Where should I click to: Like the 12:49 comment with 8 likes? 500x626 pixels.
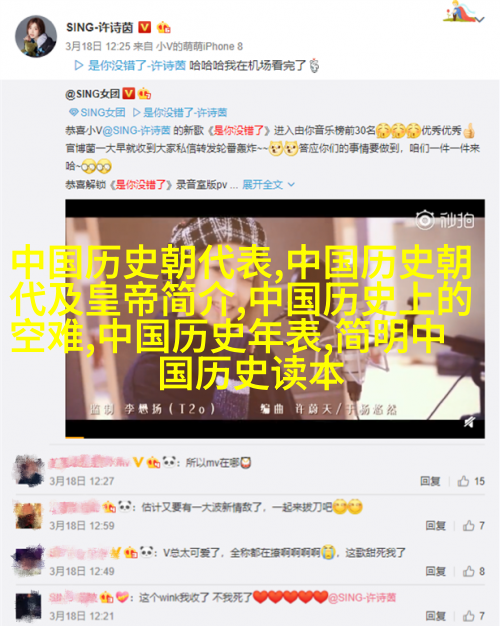click(x=474, y=571)
